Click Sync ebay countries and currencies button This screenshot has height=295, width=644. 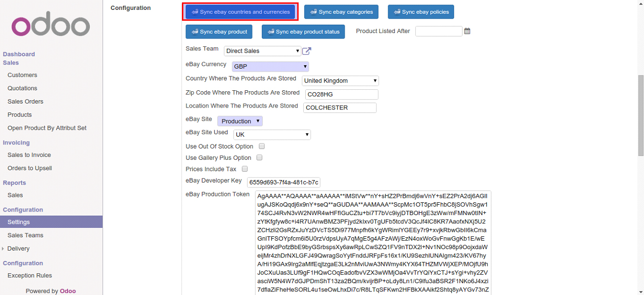[240, 12]
